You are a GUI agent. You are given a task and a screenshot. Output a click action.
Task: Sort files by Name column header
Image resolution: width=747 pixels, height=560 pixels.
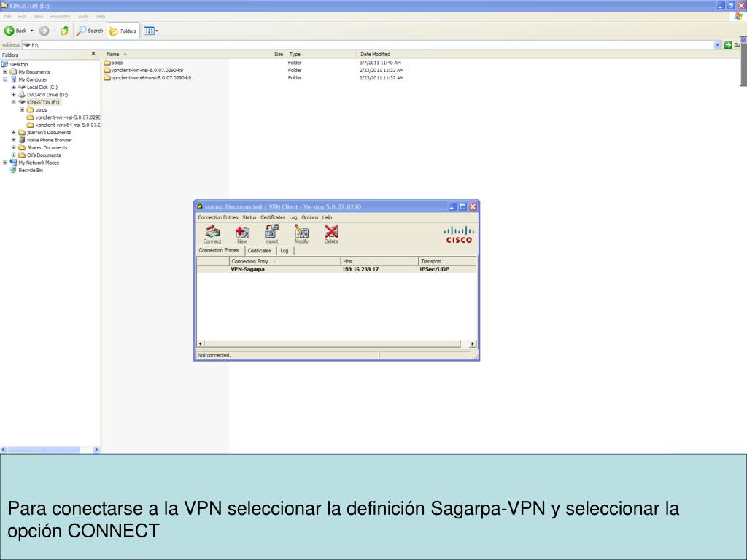pos(165,54)
